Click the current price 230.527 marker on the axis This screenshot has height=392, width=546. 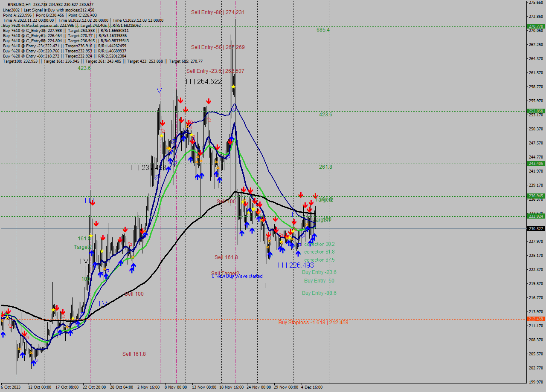click(x=535, y=228)
